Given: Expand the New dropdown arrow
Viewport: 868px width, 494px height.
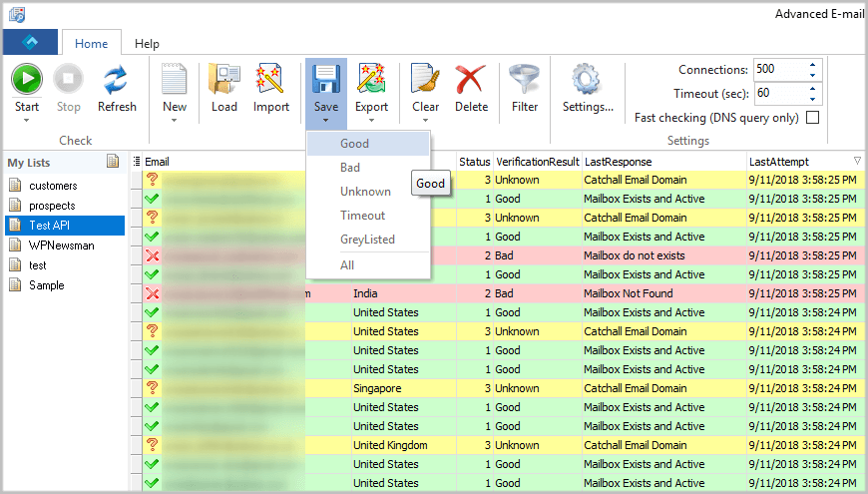Looking at the screenshot, I should [x=174, y=120].
